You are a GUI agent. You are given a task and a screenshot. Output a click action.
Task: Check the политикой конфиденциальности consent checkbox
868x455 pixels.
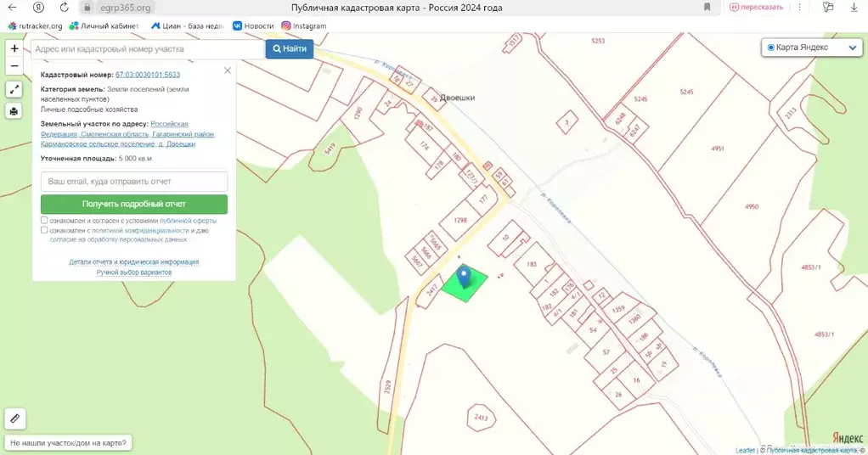click(44, 230)
